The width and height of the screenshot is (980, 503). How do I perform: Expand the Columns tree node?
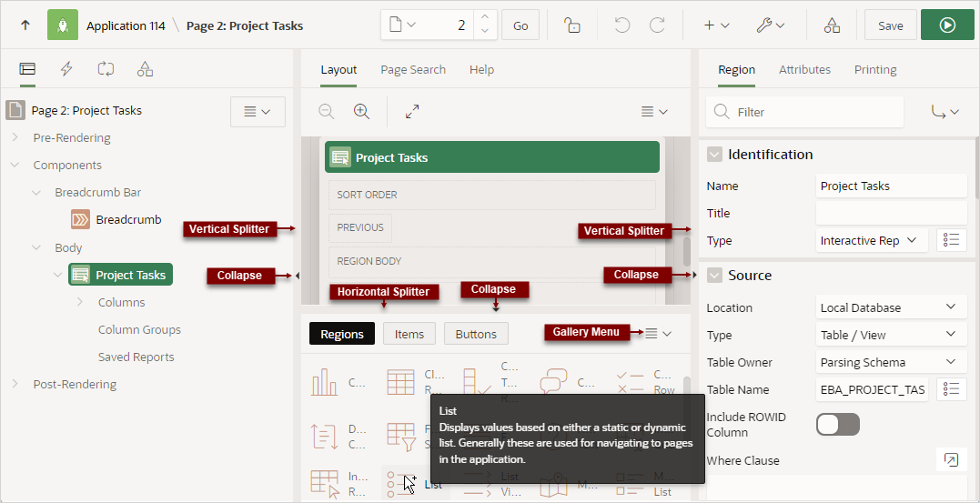pyautogui.click(x=80, y=302)
